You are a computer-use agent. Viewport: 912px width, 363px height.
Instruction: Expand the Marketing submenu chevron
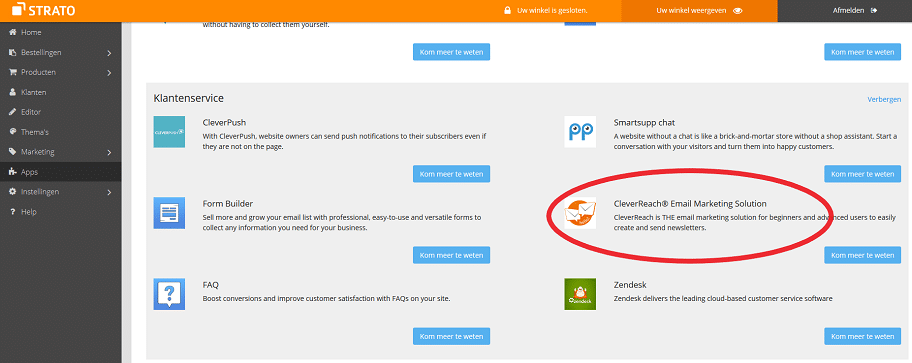(x=109, y=152)
